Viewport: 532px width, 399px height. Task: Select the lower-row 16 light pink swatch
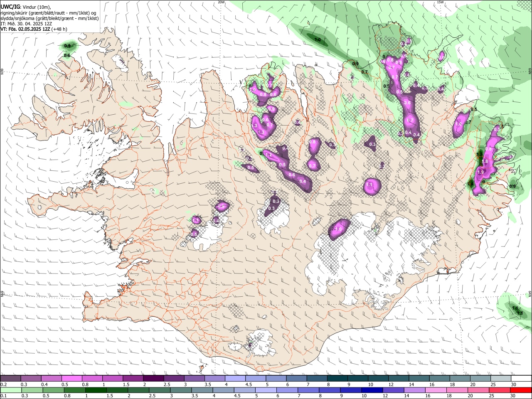[x=436, y=390]
